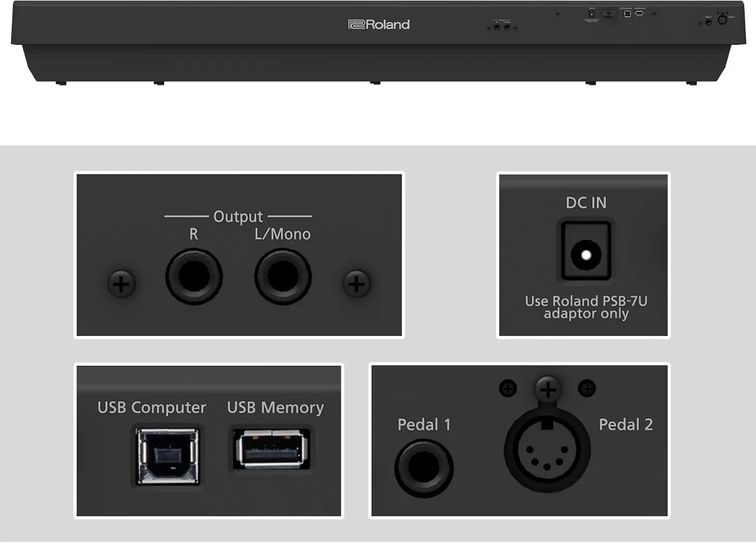Click the "adaptor only" text line

586,314
